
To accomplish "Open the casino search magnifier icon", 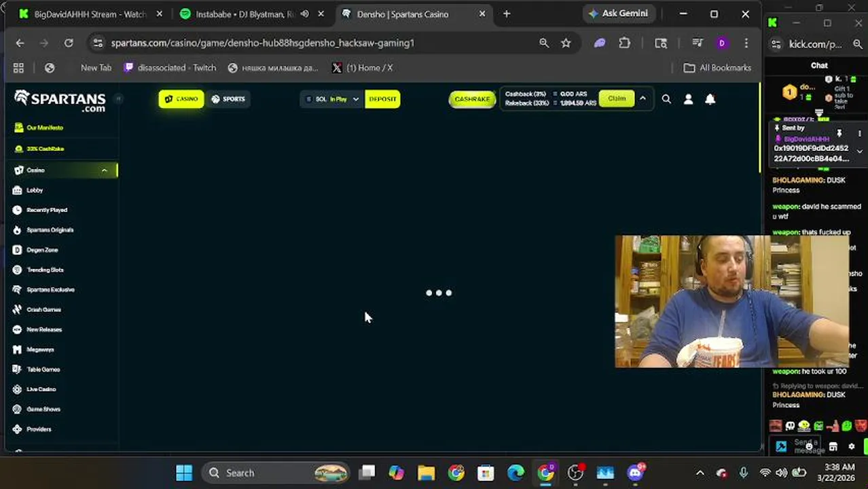I will 666,99.
